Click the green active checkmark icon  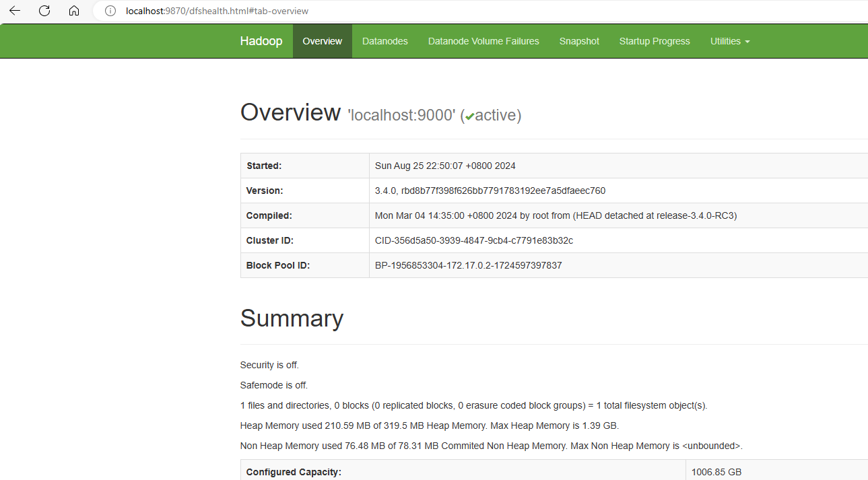(x=469, y=116)
